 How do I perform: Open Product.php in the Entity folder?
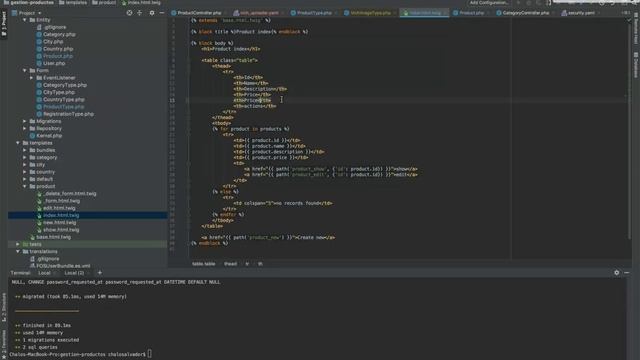(x=58, y=56)
